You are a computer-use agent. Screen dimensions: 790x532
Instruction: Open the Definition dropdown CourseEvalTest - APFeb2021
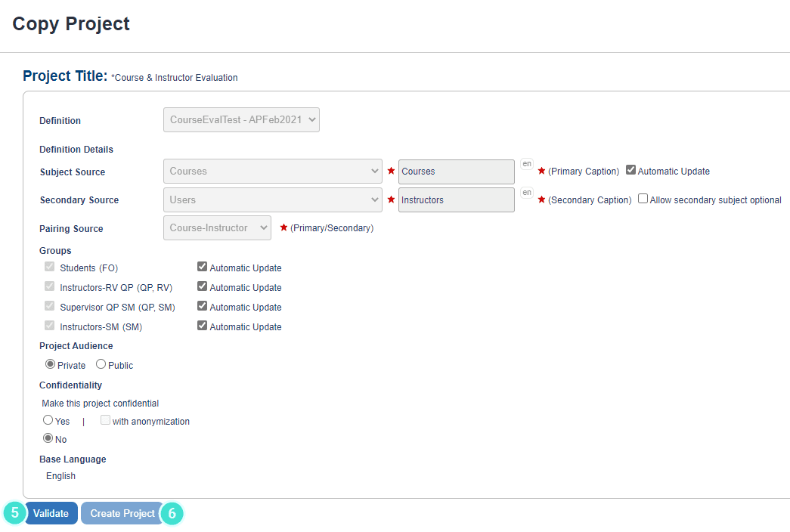coord(241,120)
